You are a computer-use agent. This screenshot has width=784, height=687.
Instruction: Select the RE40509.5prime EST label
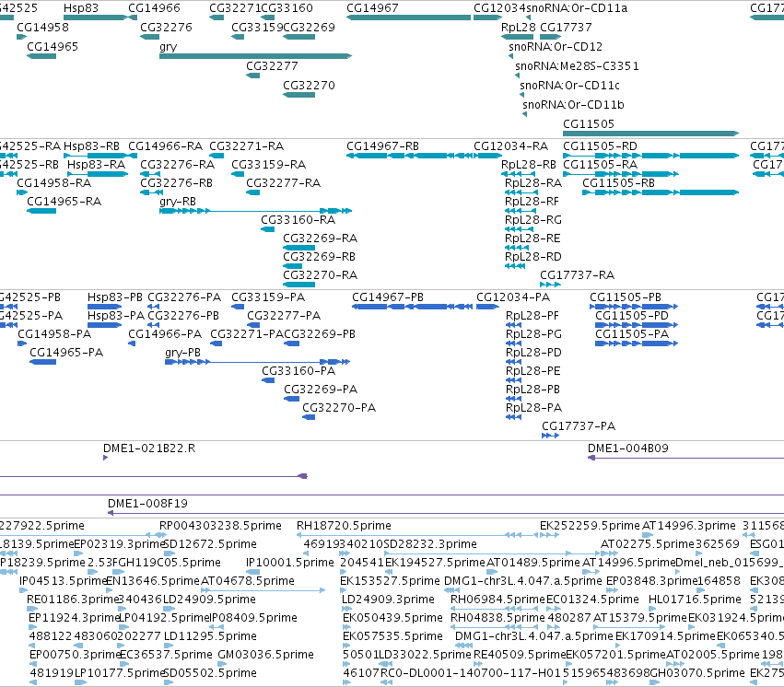(520, 655)
